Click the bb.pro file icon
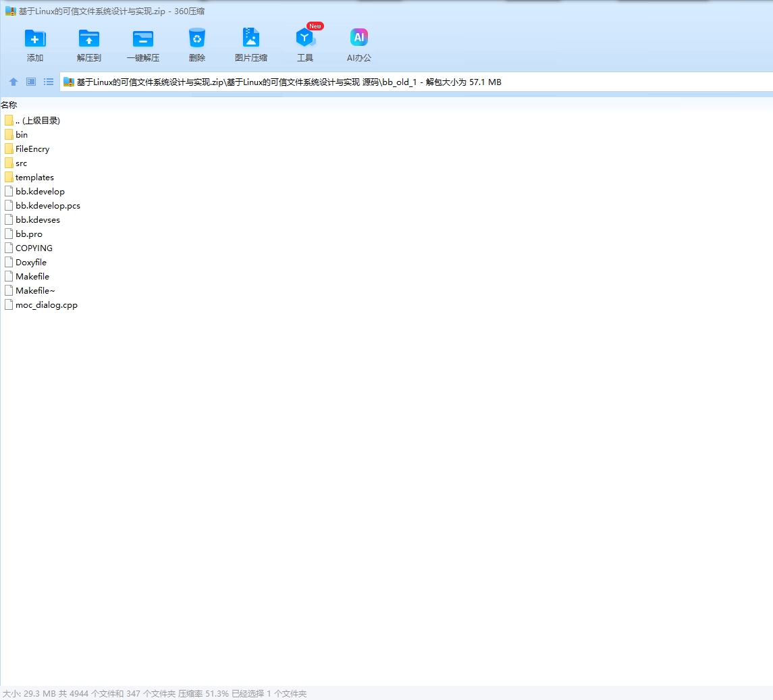This screenshot has width=773, height=700. pyautogui.click(x=9, y=234)
